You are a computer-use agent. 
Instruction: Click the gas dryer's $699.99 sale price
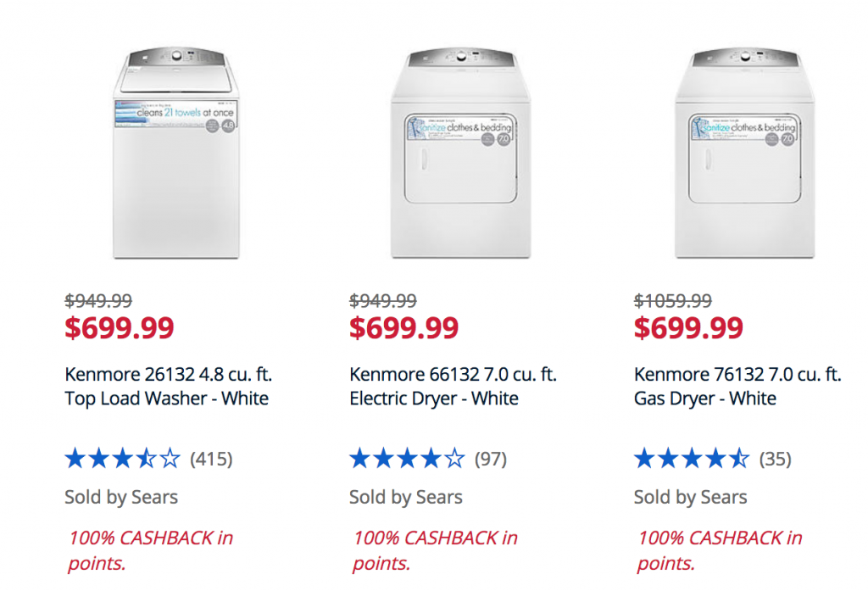pyautogui.click(x=688, y=327)
